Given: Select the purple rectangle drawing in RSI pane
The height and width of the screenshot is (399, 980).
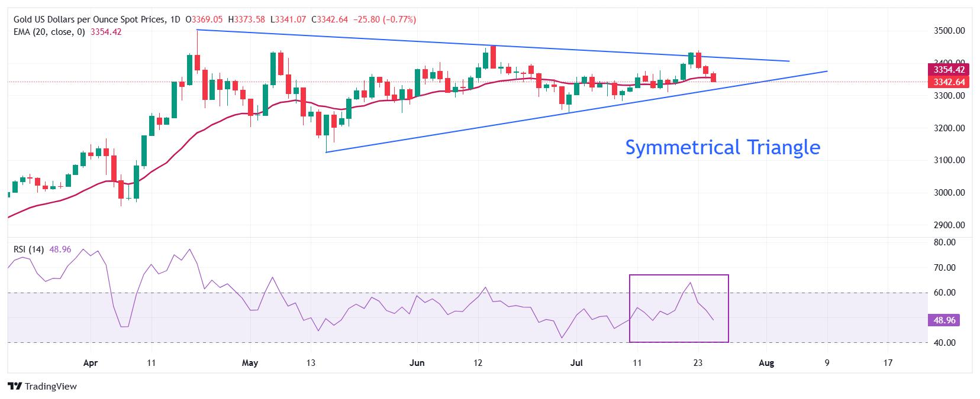Looking at the screenshot, I should (x=679, y=309).
